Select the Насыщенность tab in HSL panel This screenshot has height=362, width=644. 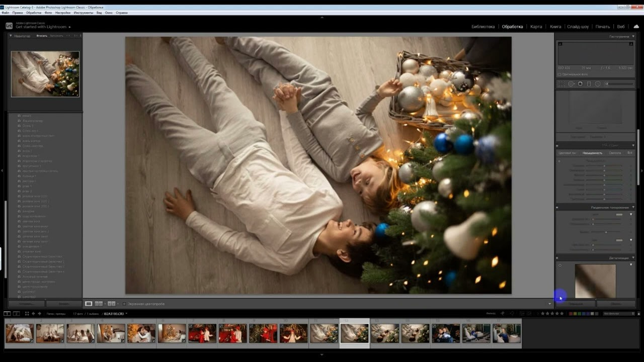pyautogui.click(x=592, y=153)
